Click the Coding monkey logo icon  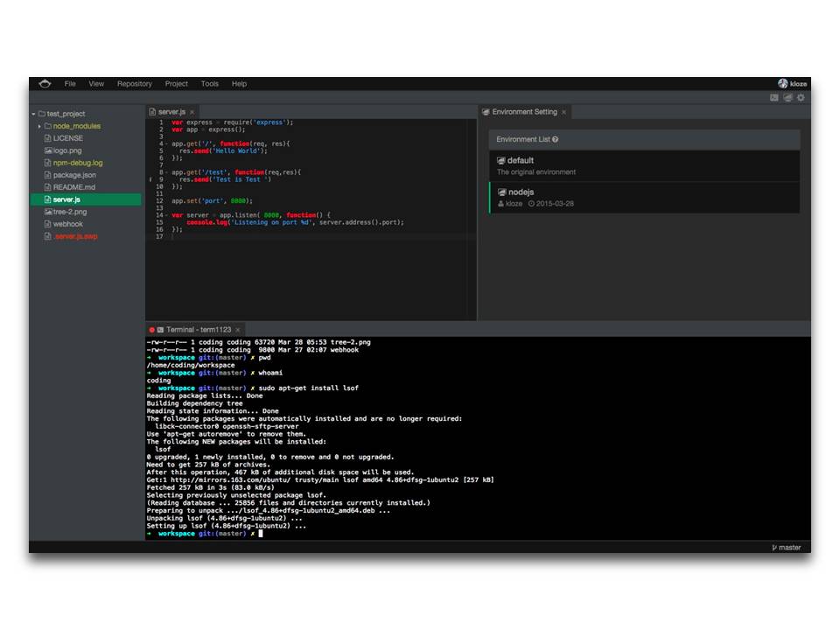click(x=45, y=84)
